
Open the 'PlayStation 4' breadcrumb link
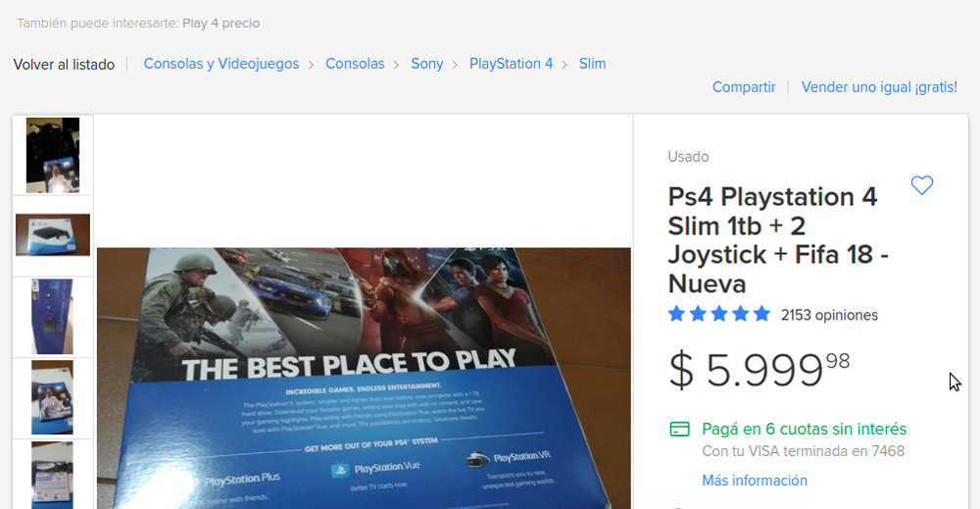point(511,64)
